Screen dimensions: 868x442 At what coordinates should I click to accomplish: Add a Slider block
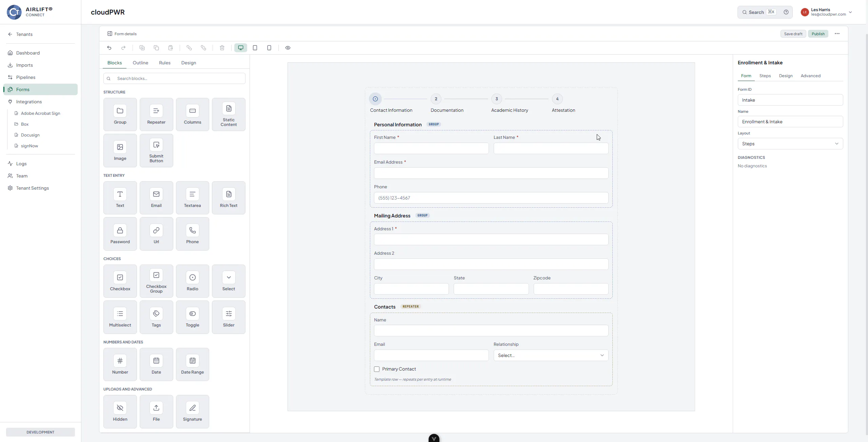tap(229, 317)
